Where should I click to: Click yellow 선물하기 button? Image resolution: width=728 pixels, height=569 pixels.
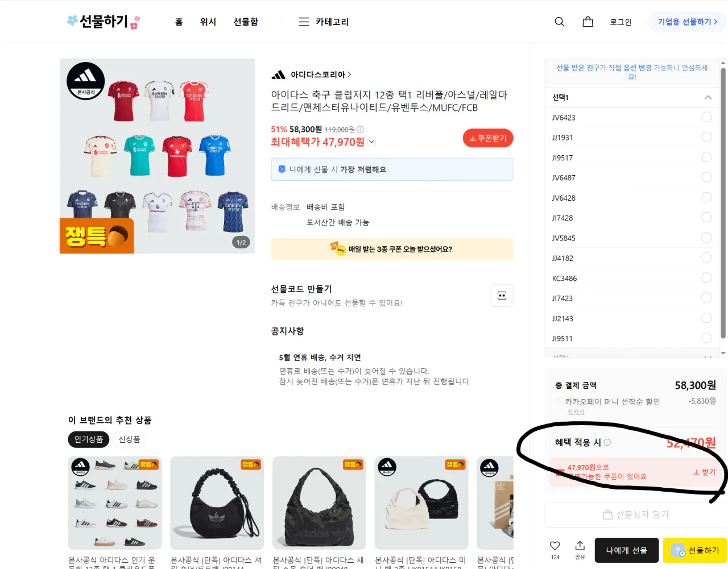(x=695, y=550)
